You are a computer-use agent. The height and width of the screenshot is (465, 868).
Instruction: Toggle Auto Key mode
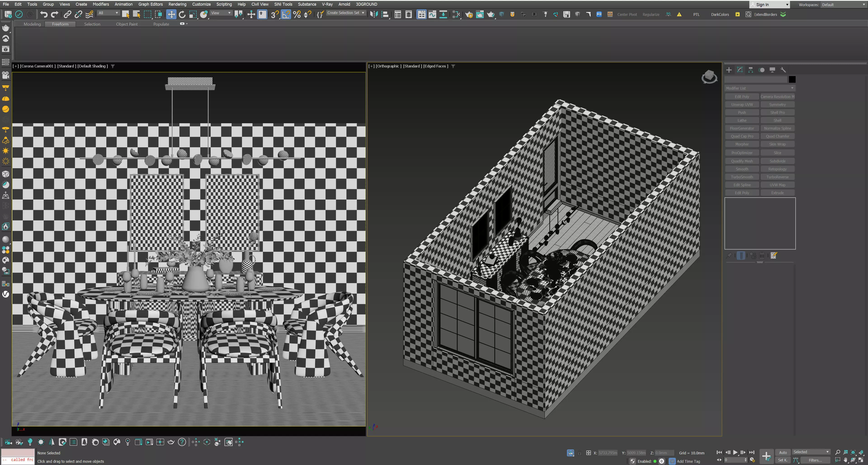(782, 452)
